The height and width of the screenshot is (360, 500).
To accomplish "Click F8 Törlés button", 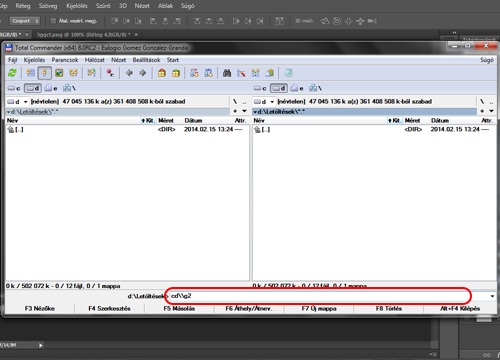I will click(x=389, y=309).
